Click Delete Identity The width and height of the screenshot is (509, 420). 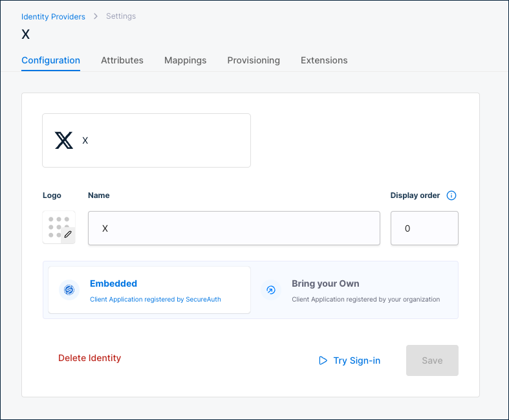pos(90,358)
